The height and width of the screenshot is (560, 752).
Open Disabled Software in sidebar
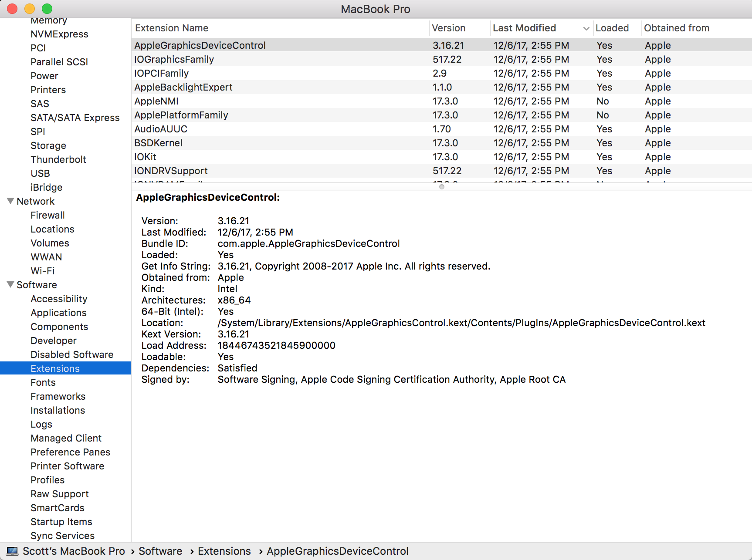72,354
